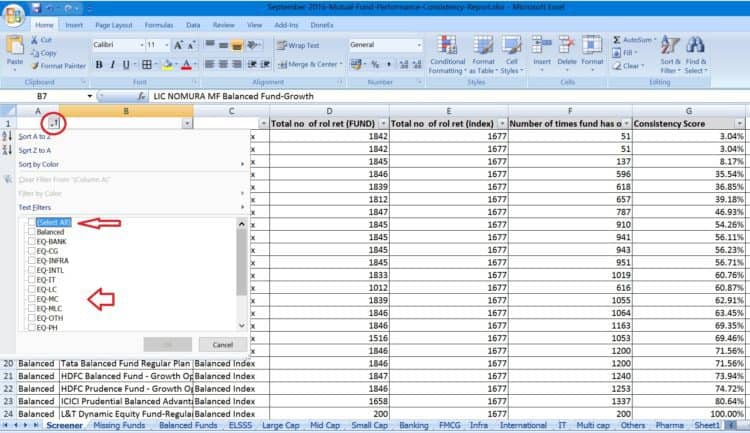The image size is (750, 433).
Task: Open Total no of rol ret (index) filter
Action: click(502, 124)
